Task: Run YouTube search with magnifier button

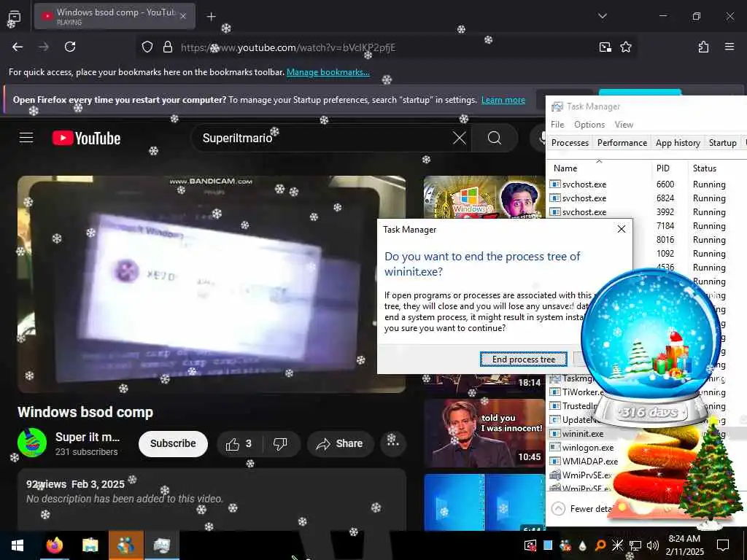Action: pyautogui.click(x=495, y=138)
